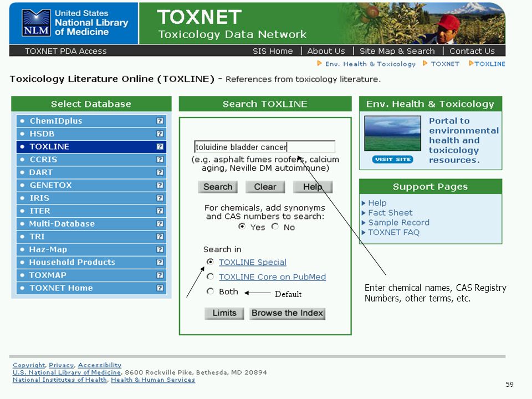Select TOXMAP database

pyautogui.click(x=91, y=275)
